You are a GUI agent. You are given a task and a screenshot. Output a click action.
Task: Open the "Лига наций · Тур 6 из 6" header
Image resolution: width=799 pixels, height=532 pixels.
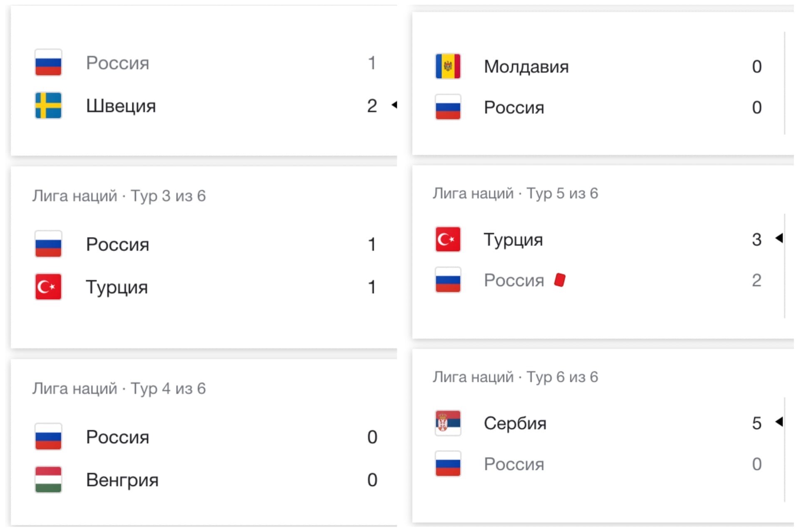pyautogui.click(x=515, y=377)
